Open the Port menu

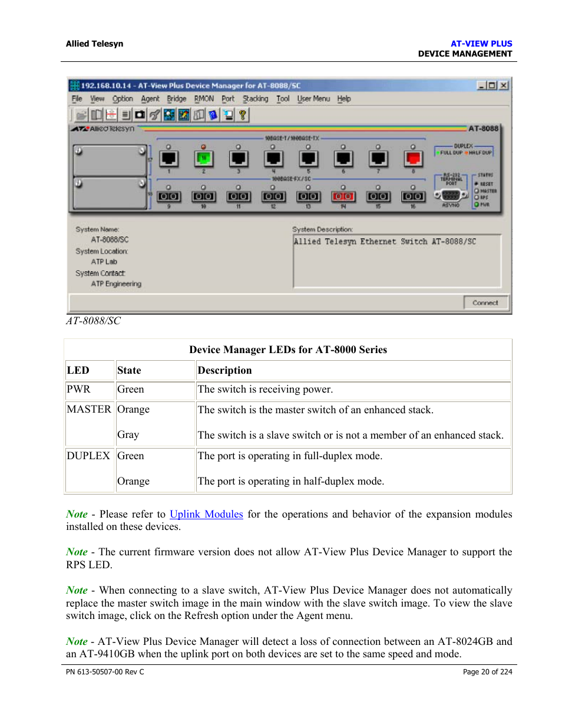(x=228, y=99)
